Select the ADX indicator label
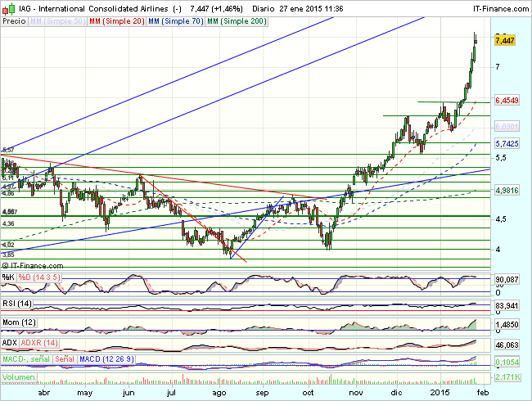Screen dimensions: 532x401 pos(9,340)
